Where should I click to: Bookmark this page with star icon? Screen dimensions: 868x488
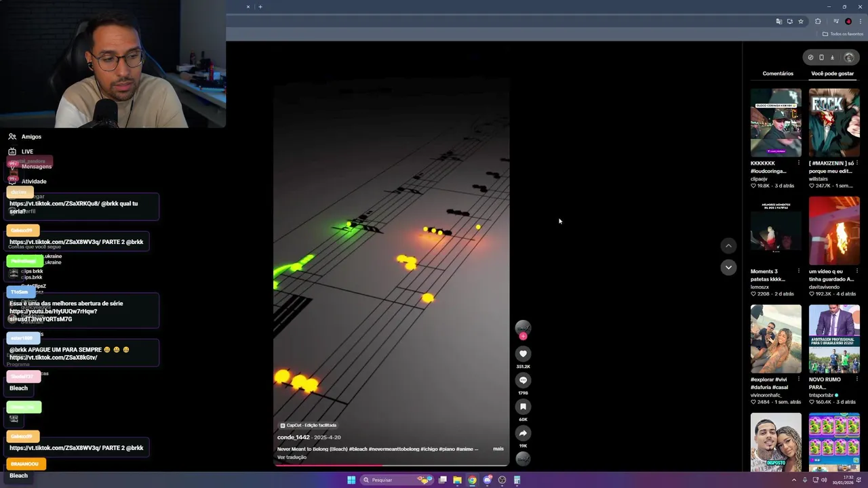point(801,22)
